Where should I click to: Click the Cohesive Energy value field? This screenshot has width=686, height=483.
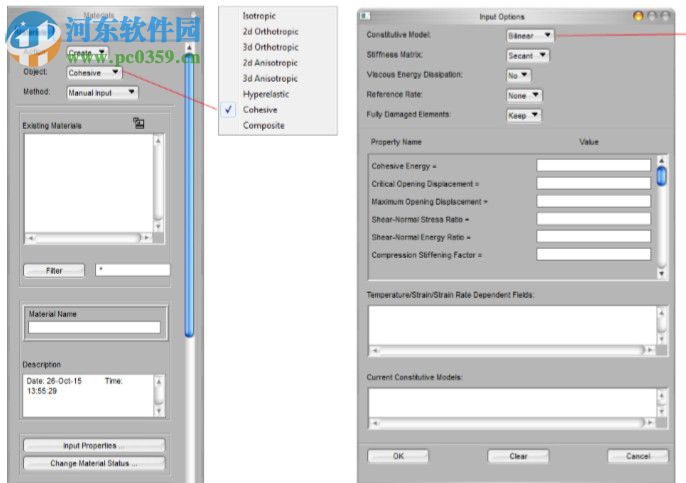[x=593, y=165]
